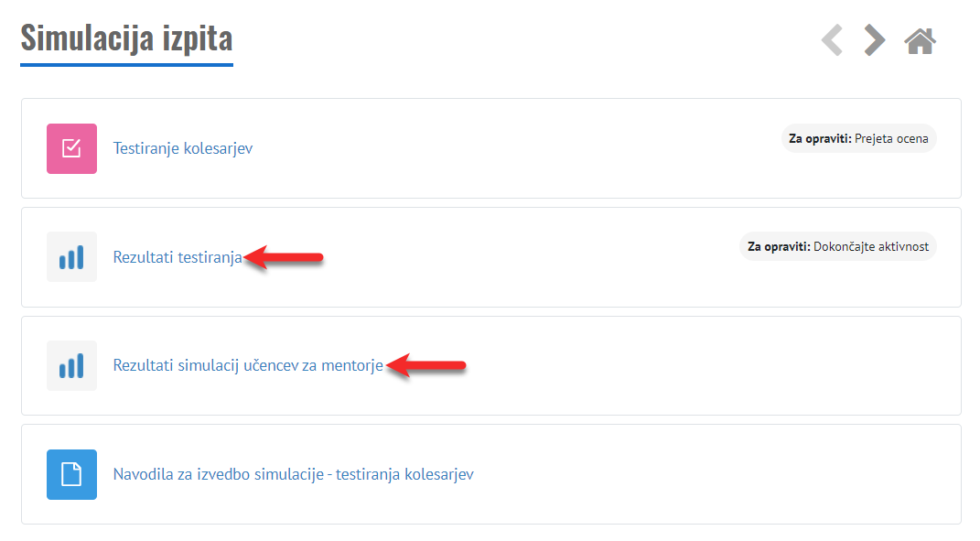Click bar chart icon for Rezultati simulacij učencev

[x=71, y=366]
